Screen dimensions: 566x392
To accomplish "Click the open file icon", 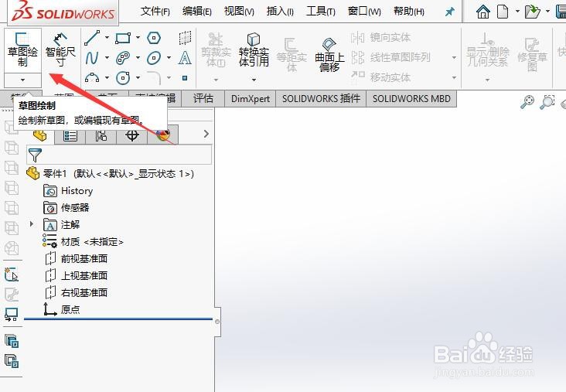I will tap(533, 12).
